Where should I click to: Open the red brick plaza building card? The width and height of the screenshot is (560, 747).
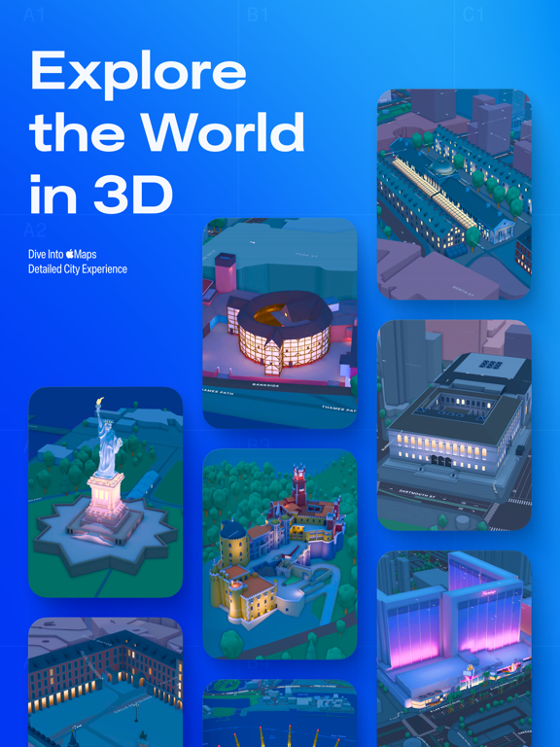(106, 682)
